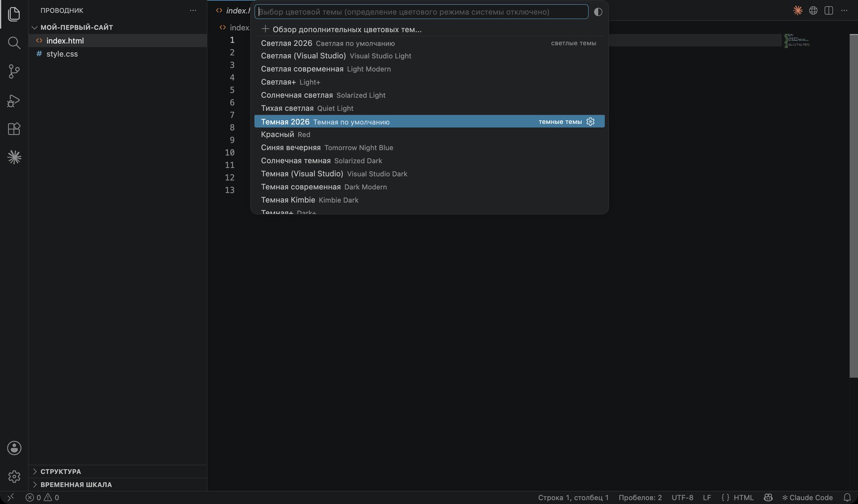This screenshot has height=504, width=858.
Task: Click the globe icon in editor toolbar
Action: tap(813, 11)
